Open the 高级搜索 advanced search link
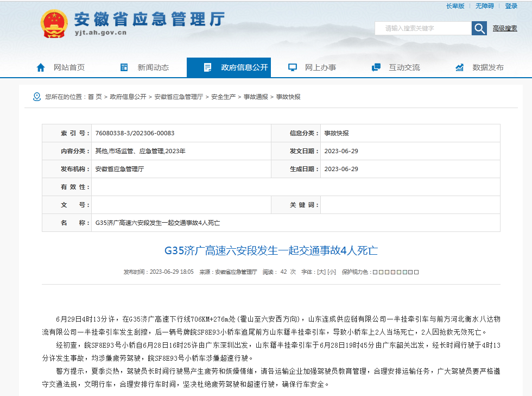532x396 pixels. (505, 28)
